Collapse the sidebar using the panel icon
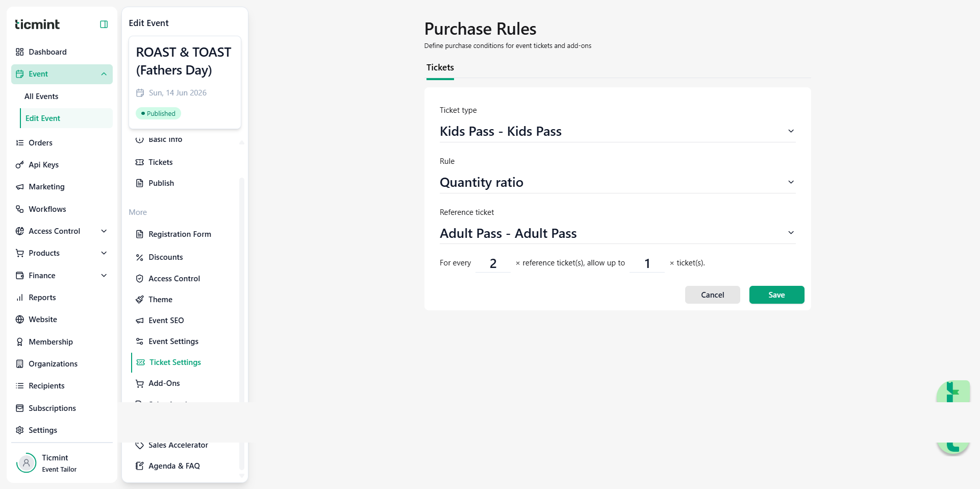The image size is (980, 489). click(x=104, y=25)
